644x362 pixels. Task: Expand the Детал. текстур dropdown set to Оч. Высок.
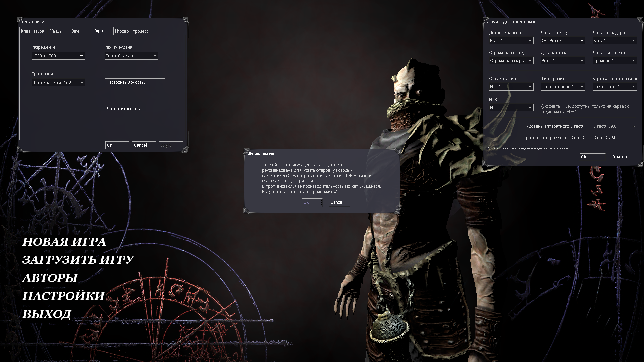[x=563, y=41]
